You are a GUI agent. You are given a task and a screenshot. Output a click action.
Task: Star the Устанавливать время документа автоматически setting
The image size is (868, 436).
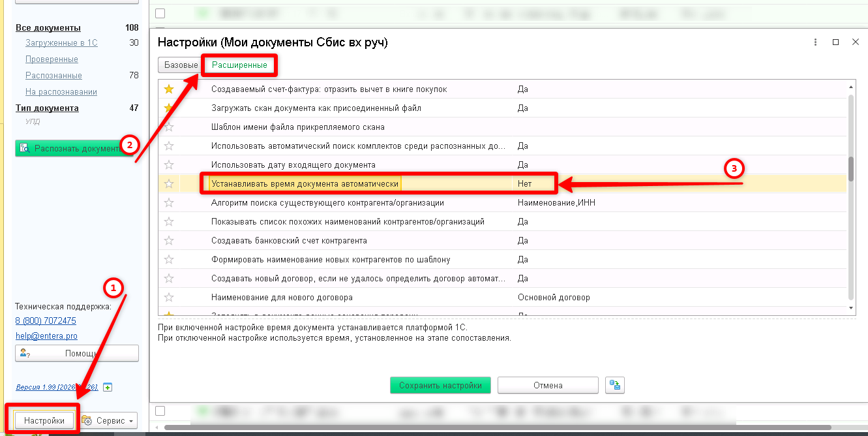[169, 183]
